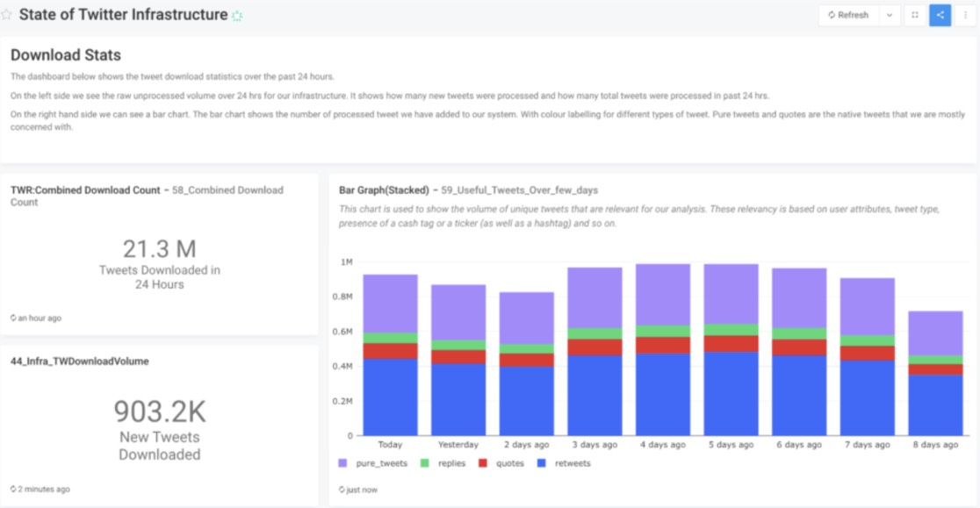980x508 pixels.
Task: Toggle quotes series in the legend
Action: [501, 463]
